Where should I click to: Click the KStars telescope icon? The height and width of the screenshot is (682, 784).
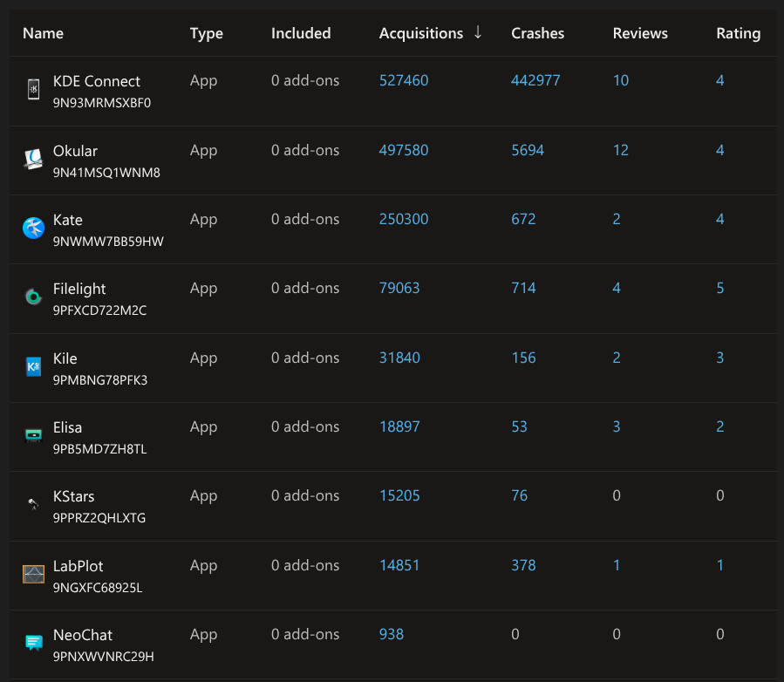pyautogui.click(x=33, y=504)
